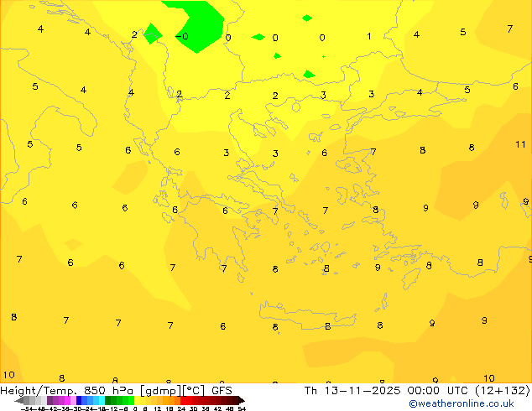Click the GFS model label
Image resolution: width=532 pixels, height=411 pixels.
[222, 391]
